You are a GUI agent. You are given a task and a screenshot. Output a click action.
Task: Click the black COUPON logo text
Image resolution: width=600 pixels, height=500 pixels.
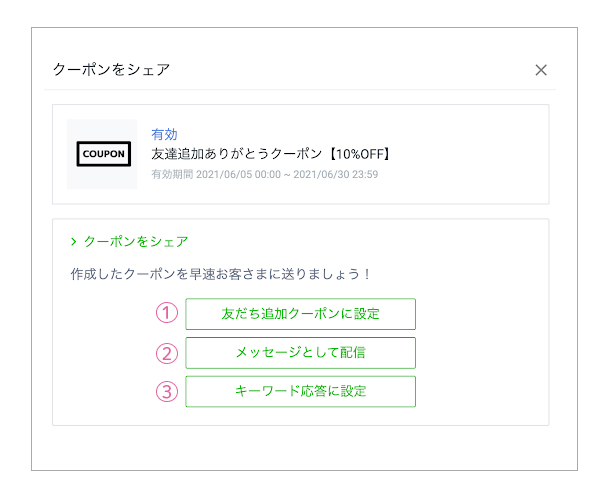(102, 155)
